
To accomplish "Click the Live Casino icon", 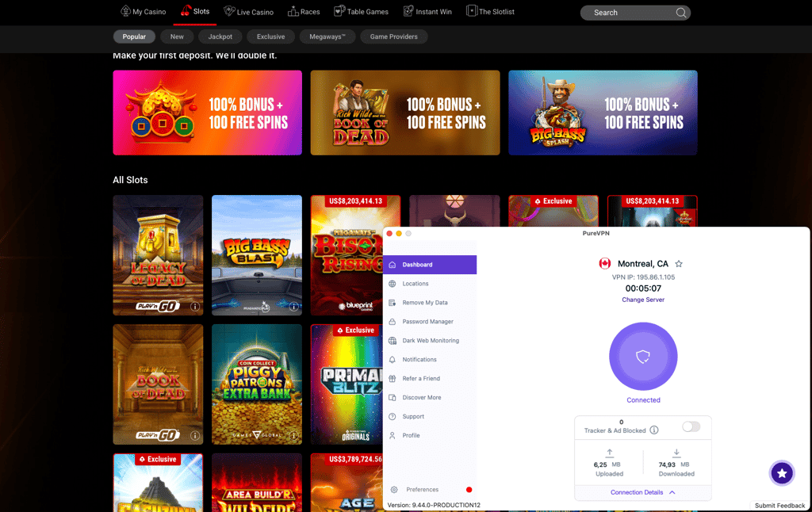I will pyautogui.click(x=229, y=11).
